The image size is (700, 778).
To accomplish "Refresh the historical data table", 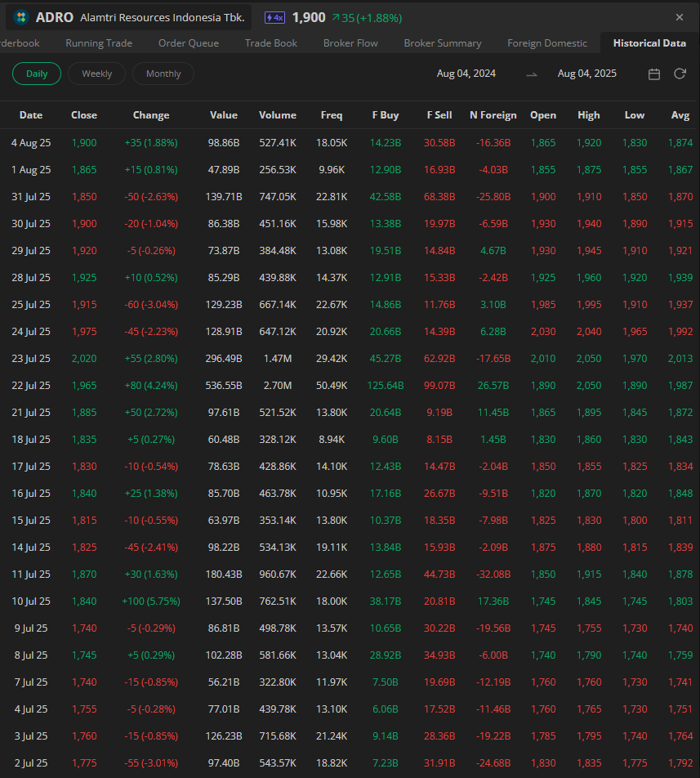I will tap(680, 74).
